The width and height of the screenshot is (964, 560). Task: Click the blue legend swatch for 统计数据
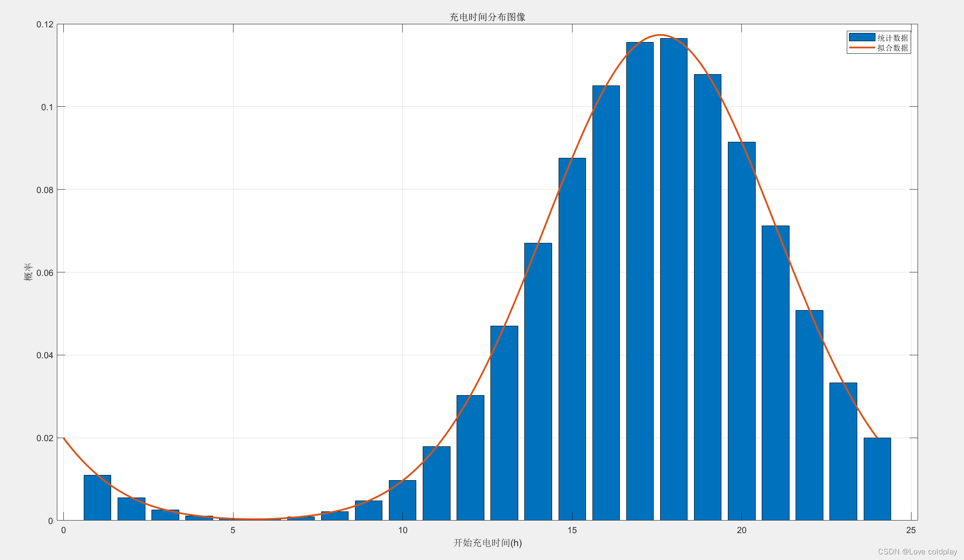point(862,37)
